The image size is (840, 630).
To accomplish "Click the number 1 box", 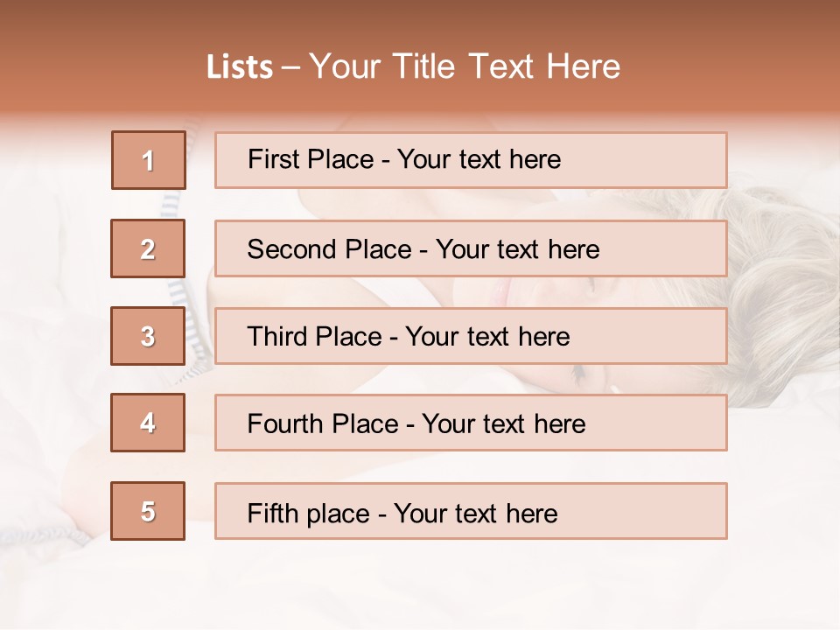I will point(149,160).
